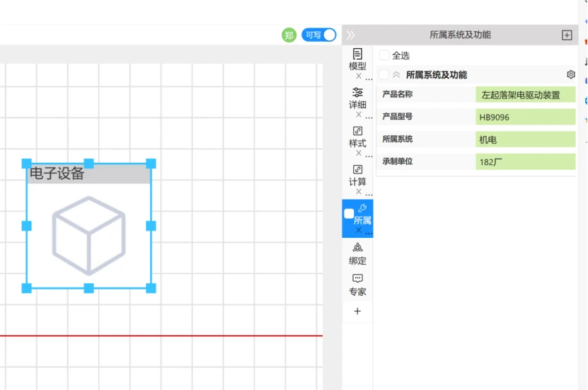Add a new sidebar tab with plus
The height and width of the screenshot is (390, 588).
click(x=357, y=311)
